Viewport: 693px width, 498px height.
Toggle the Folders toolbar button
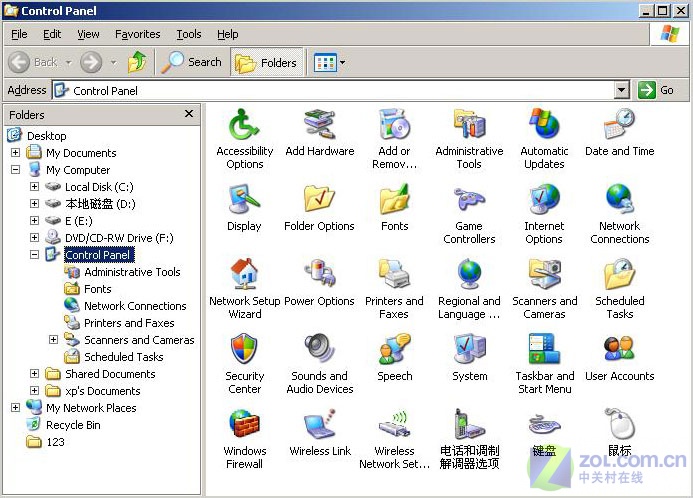(x=266, y=62)
